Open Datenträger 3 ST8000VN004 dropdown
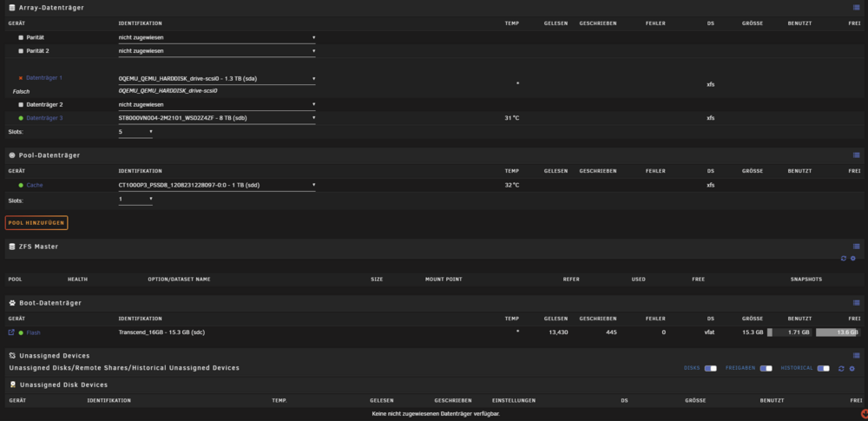 [x=217, y=118]
